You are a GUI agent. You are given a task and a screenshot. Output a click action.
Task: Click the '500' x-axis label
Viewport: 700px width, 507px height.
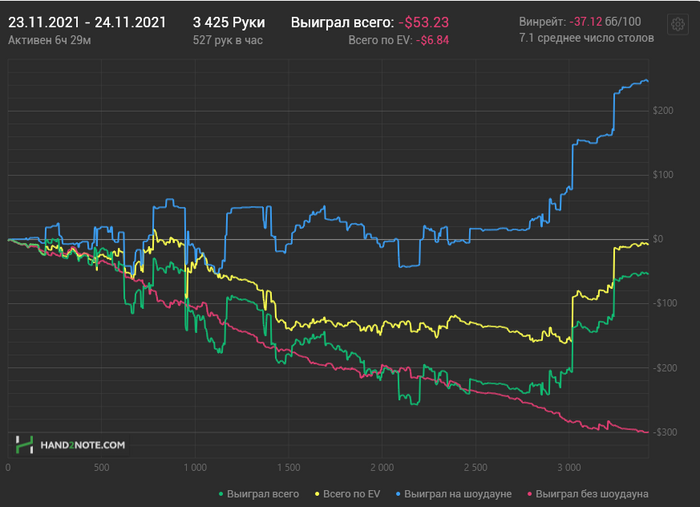pos(101,468)
